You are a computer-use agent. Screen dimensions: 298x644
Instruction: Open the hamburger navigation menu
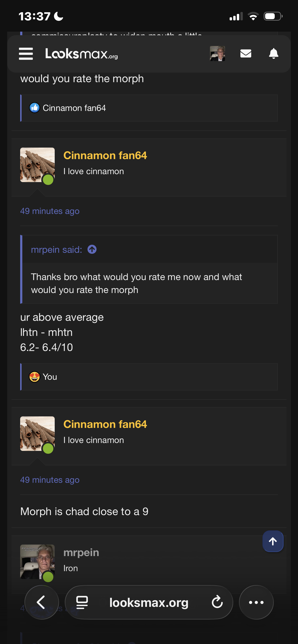26,54
